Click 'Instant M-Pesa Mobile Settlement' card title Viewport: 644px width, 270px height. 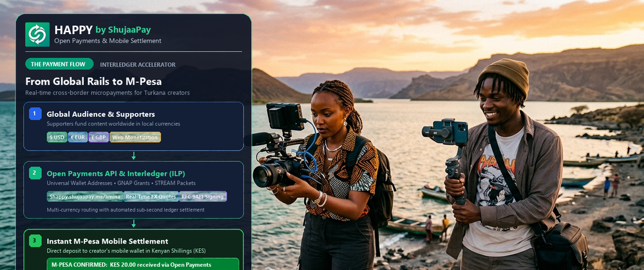[x=107, y=241]
